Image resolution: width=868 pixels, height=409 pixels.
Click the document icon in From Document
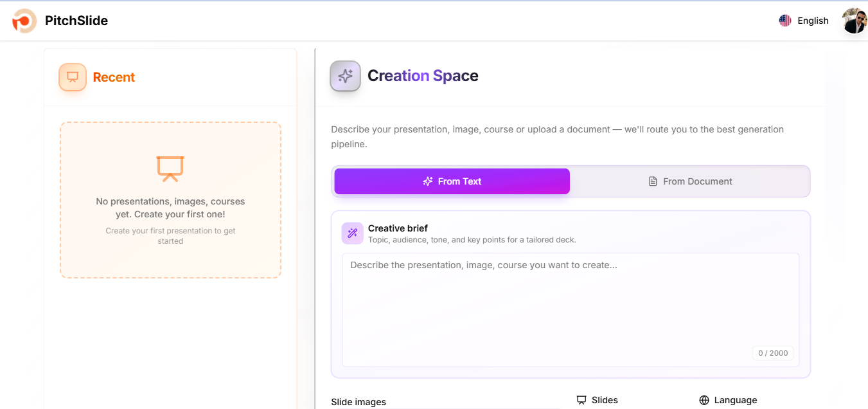click(653, 181)
